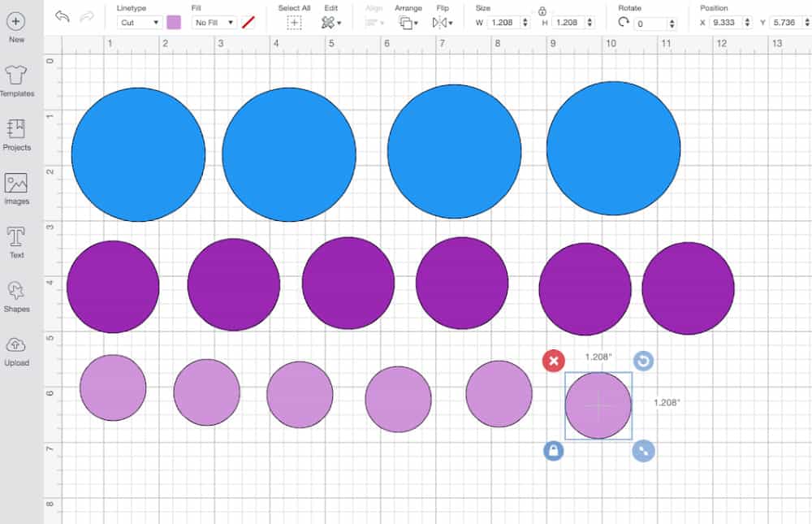Image resolution: width=812 pixels, height=524 pixels.
Task: Delete selected circle with red X handle
Action: pos(553,361)
